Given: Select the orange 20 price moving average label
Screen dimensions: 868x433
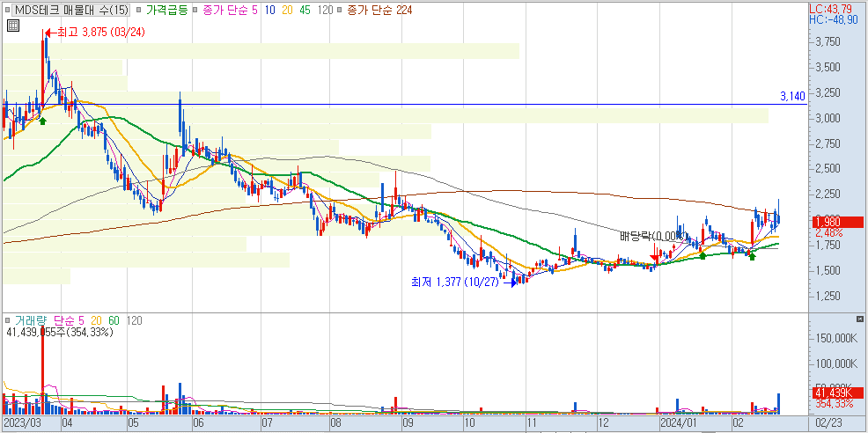Looking at the screenshot, I should click(x=289, y=10).
